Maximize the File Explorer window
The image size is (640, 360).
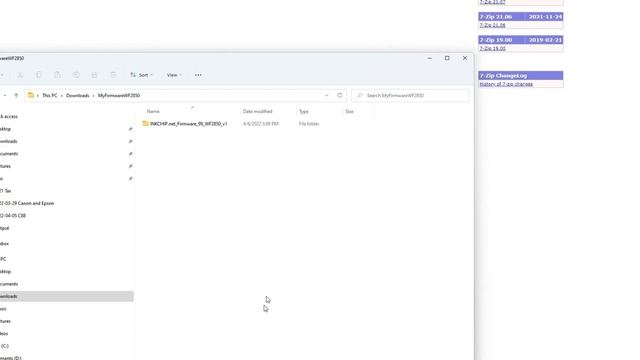click(447, 58)
